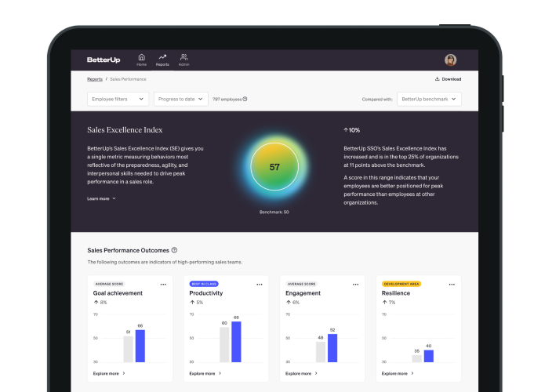The height and width of the screenshot is (392, 534).
Task: Open three-dot menu on Productivity card
Action: (260, 284)
